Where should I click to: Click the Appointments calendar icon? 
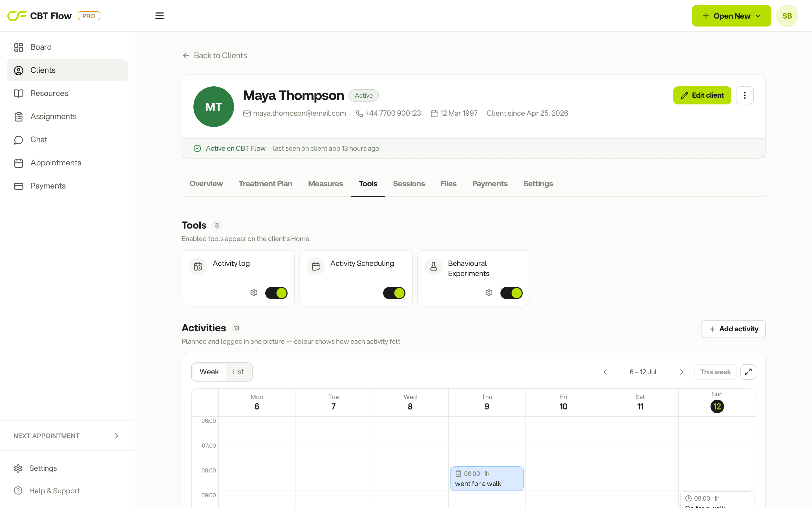pyautogui.click(x=18, y=163)
